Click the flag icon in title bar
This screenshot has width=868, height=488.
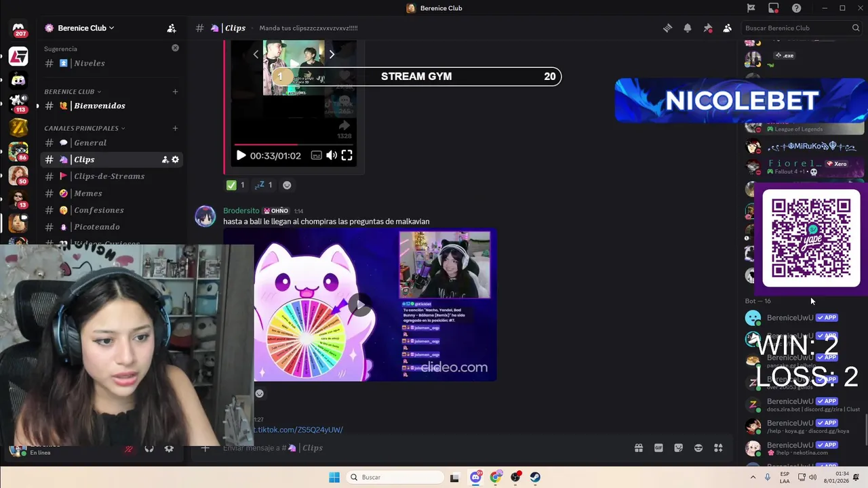(x=751, y=8)
